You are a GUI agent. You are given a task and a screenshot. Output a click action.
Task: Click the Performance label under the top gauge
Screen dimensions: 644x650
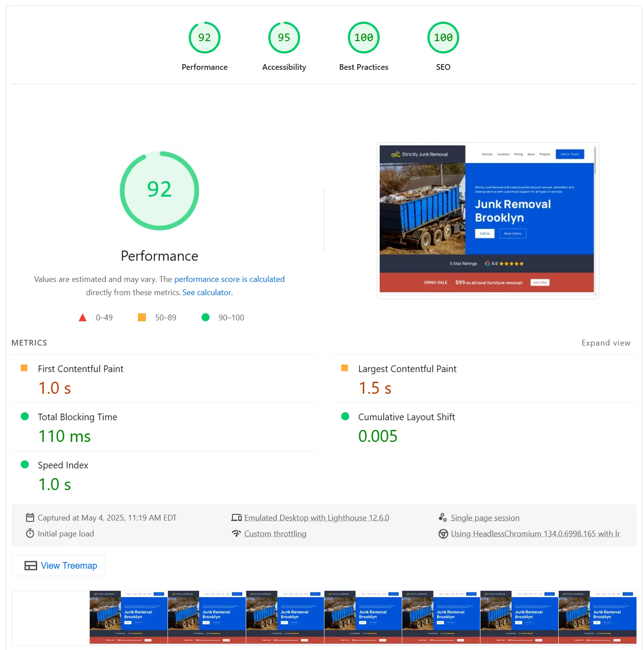(204, 67)
